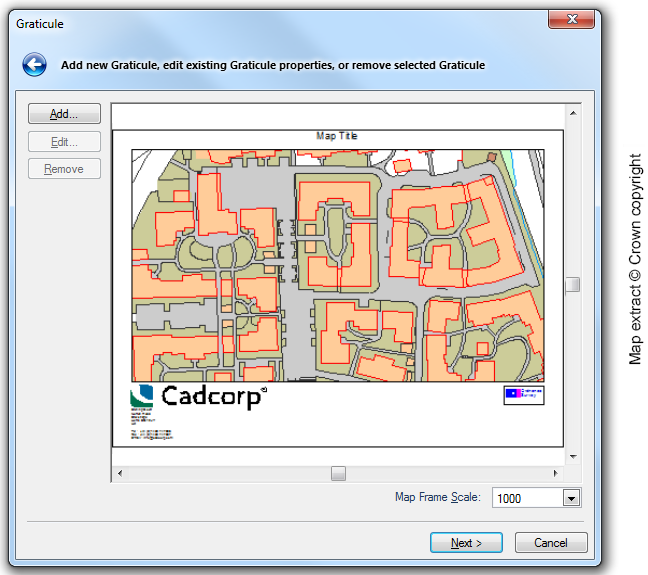Click the preview scroll down arrow
Screen dimensions: 648x575
(573, 457)
